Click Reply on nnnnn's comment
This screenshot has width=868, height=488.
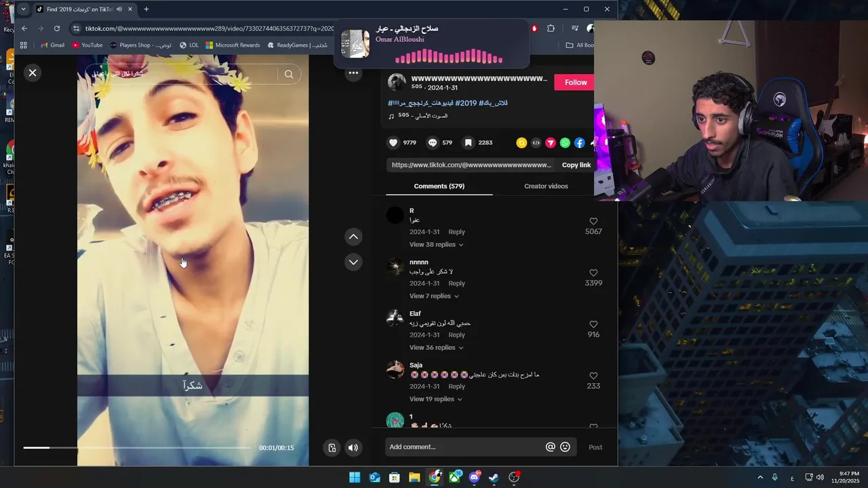coord(456,283)
